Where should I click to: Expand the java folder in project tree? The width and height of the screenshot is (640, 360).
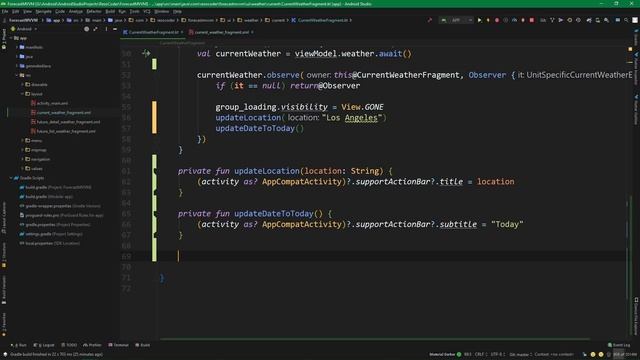point(17,57)
